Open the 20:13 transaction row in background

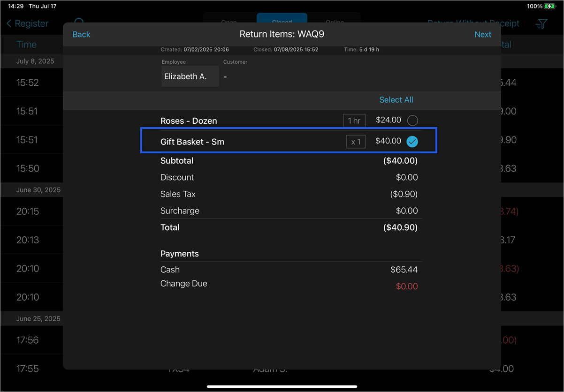[31, 240]
